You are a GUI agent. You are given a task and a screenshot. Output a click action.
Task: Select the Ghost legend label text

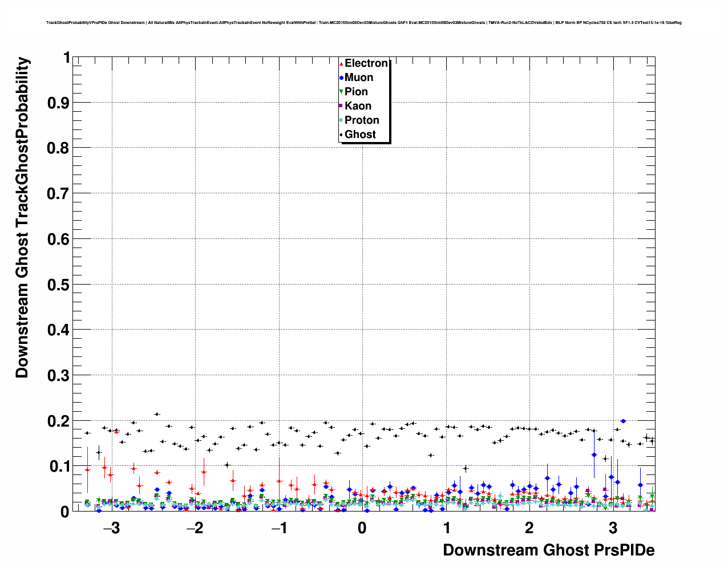point(360,135)
